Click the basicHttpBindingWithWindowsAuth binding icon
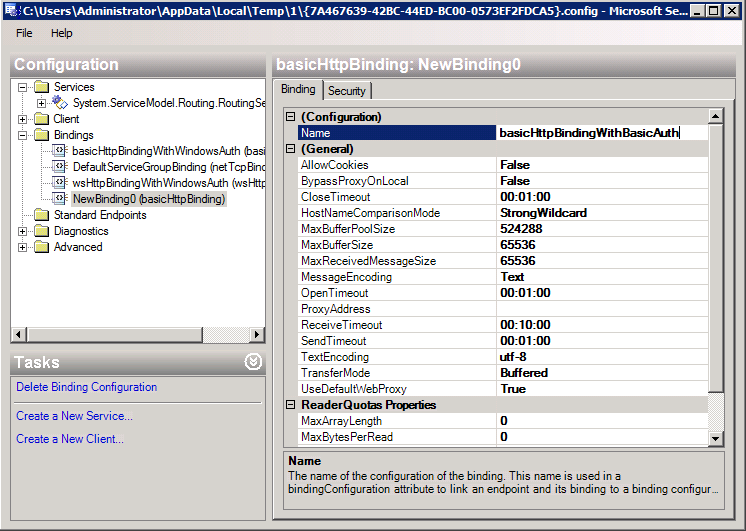The height and width of the screenshot is (531, 746). pyautogui.click(x=59, y=151)
